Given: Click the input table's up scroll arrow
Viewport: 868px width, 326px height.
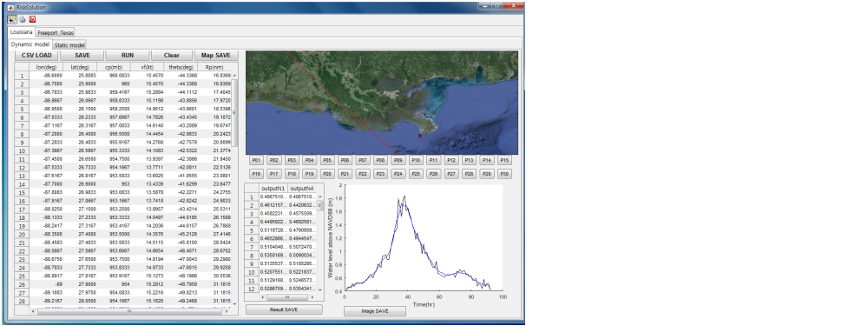Looking at the screenshot, I should click(x=234, y=76).
